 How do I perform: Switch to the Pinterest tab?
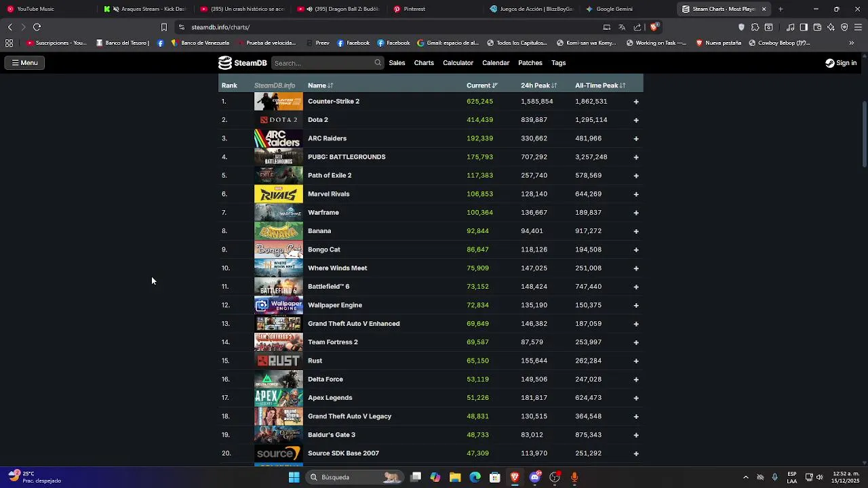[x=437, y=9]
